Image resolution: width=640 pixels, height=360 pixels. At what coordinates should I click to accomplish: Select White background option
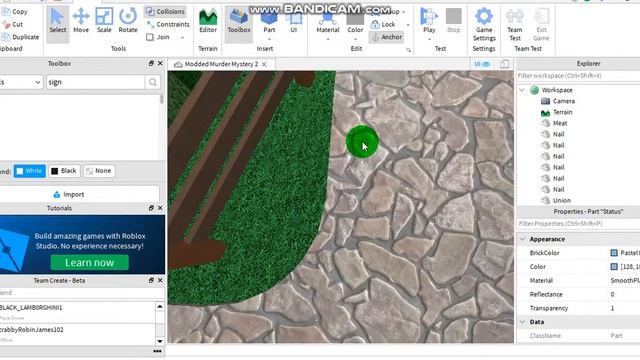click(29, 171)
